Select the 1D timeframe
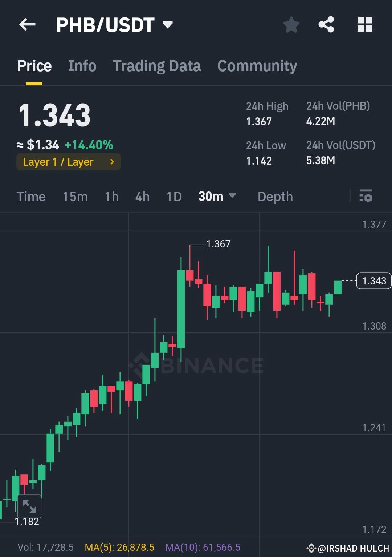392x557 pixels. coord(173,197)
